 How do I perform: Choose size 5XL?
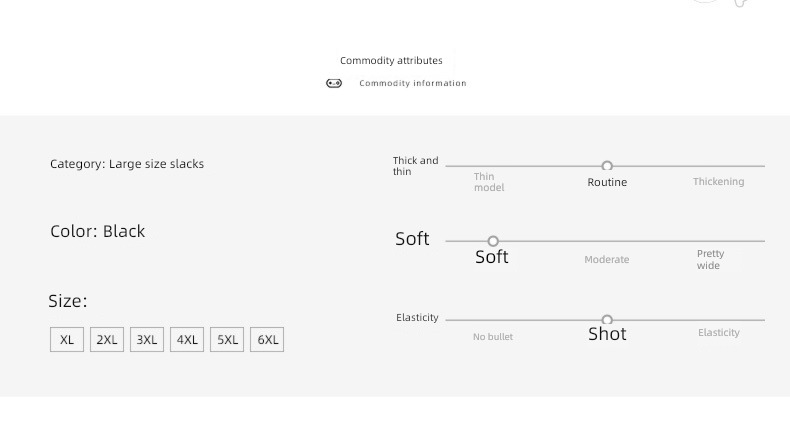[x=227, y=339]
